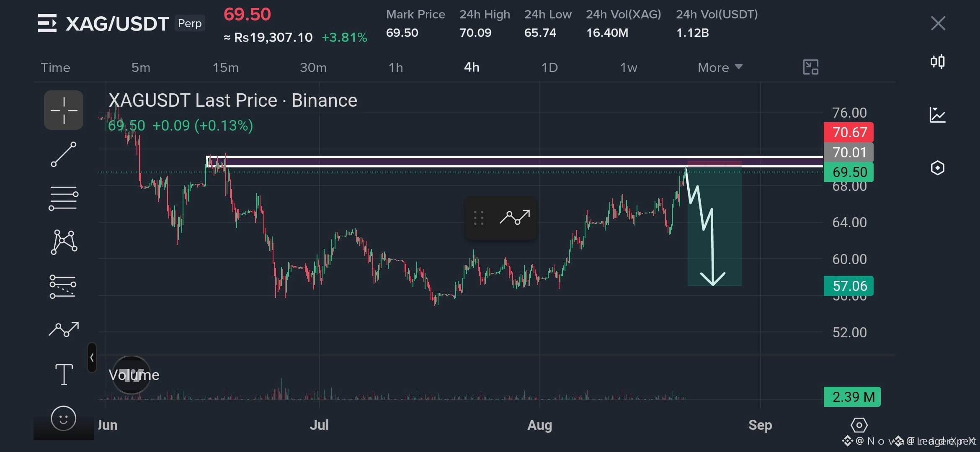
Task: Click the Perp contract label
Action: pos(190,23)
